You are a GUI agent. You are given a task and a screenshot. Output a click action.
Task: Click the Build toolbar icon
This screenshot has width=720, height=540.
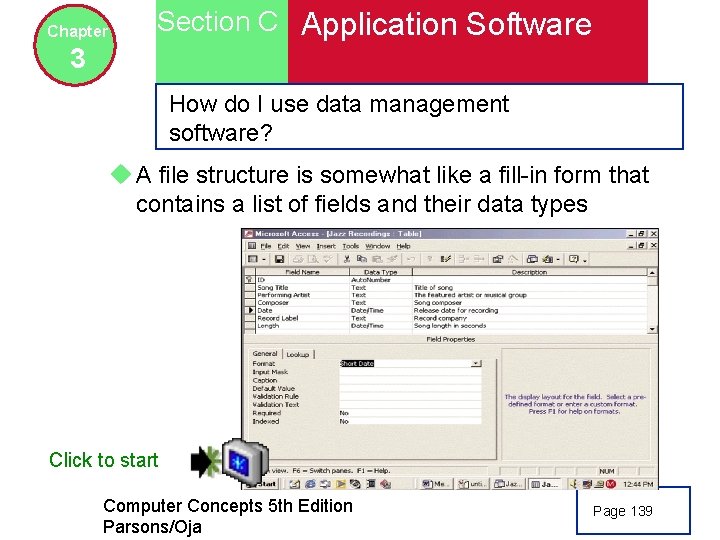pyautogui.click(x=513, y=259)
